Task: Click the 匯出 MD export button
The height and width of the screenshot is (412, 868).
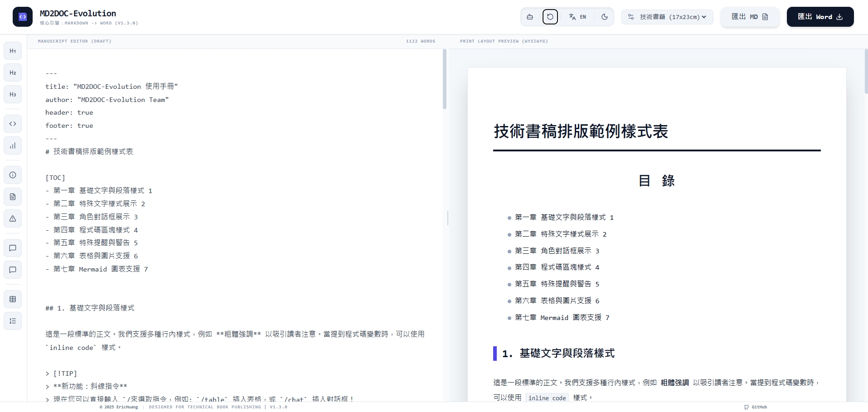Action: (x=750, y=17)
